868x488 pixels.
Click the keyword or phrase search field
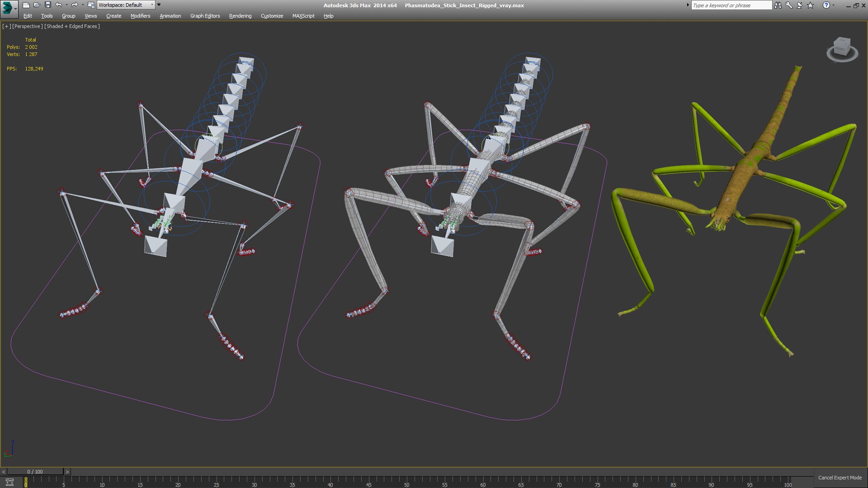click(731, 5)
